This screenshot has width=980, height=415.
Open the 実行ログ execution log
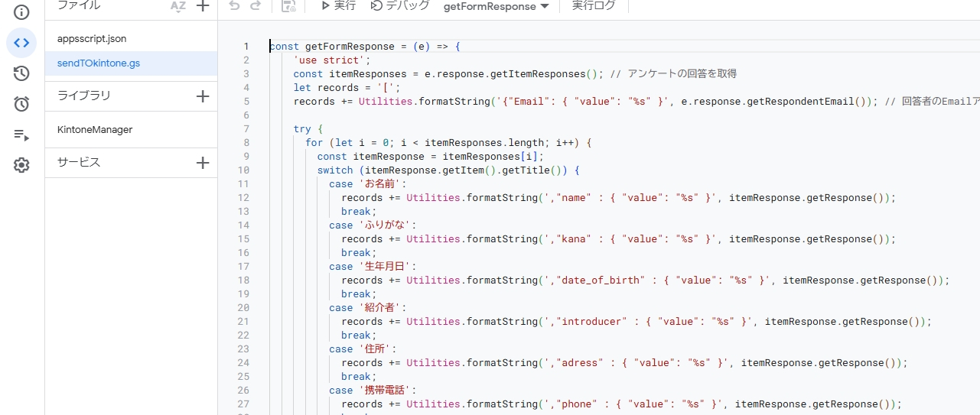tap(594, 6)
